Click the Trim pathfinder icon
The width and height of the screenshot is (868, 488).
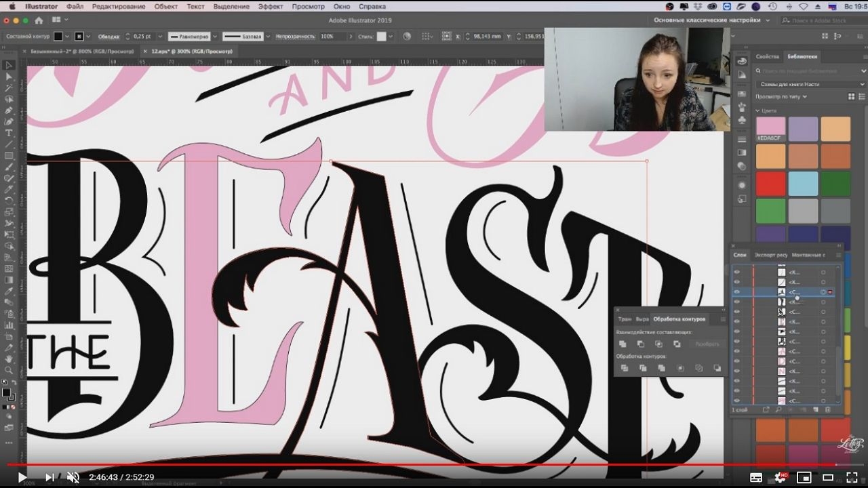tap(643, 368)
